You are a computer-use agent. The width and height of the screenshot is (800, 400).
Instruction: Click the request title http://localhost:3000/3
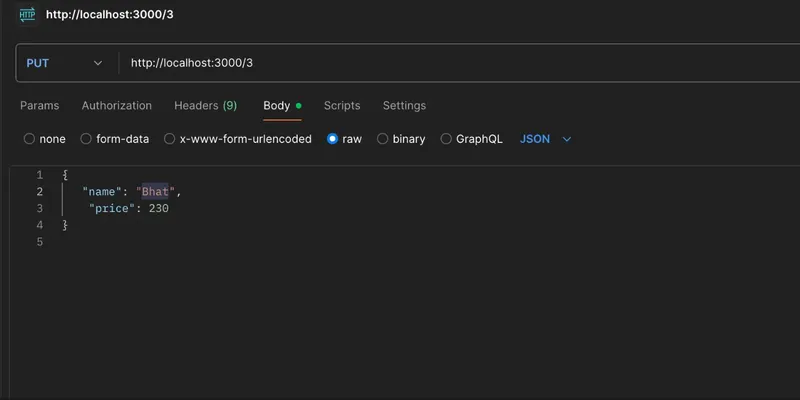point(110,15)
